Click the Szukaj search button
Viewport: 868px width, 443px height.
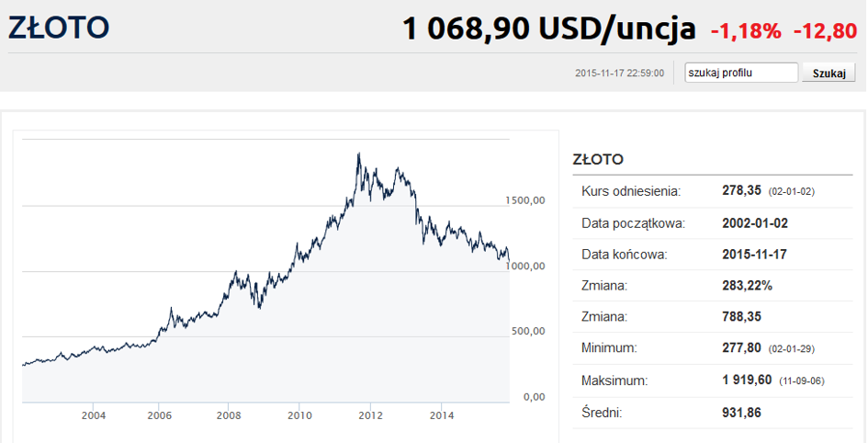829,74
